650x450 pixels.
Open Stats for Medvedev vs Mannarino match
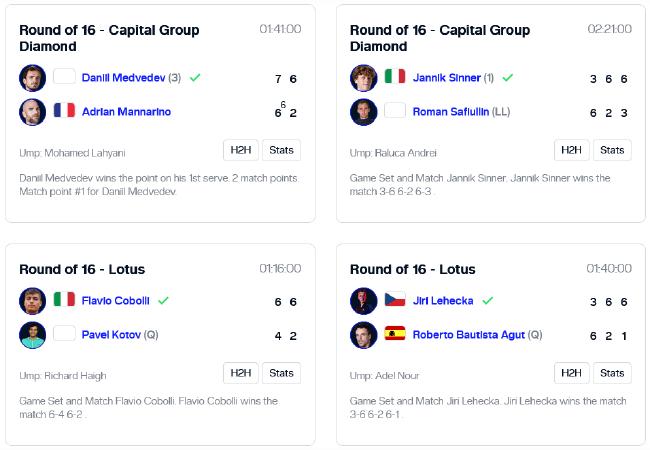(x=281, y=150)
